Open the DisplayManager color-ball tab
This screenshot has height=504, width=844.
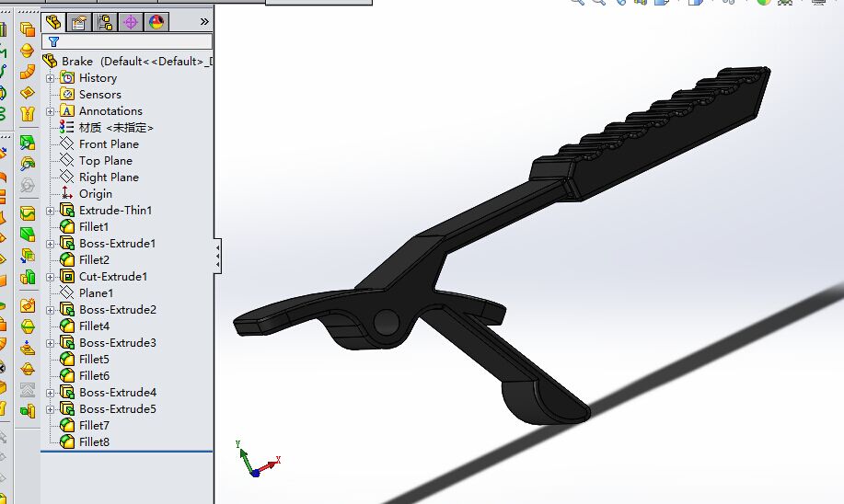[x=156, y=22]
